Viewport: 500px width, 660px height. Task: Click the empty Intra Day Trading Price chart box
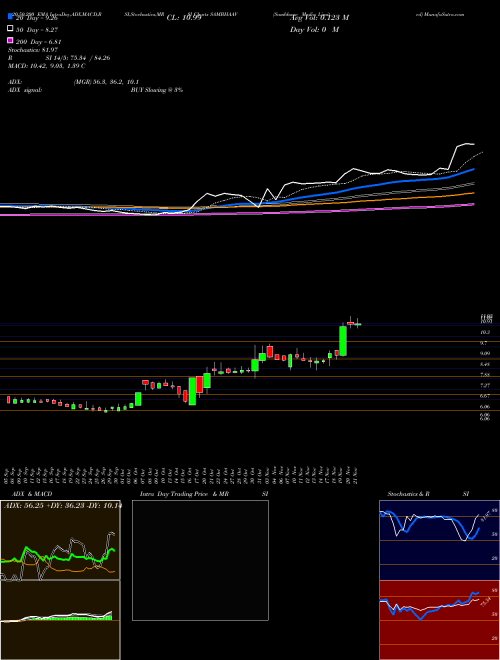tap(200, 560)
